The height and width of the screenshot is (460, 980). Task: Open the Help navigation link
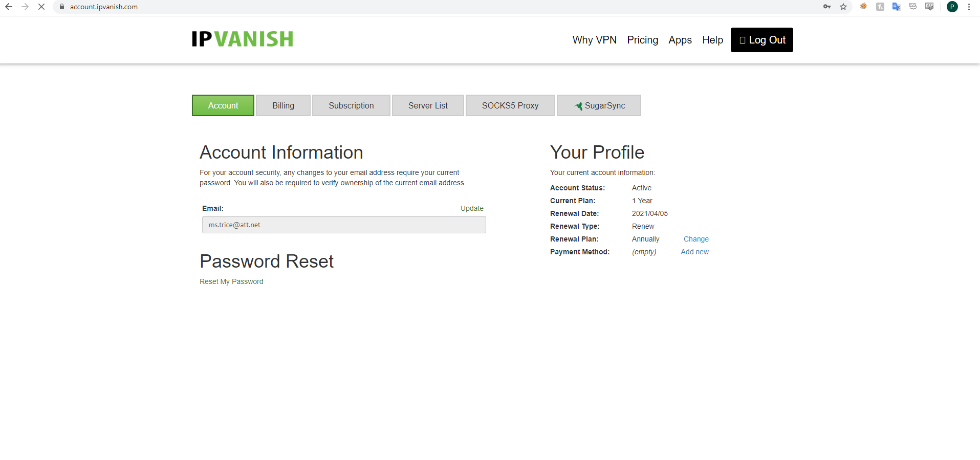tap(713, 40)
